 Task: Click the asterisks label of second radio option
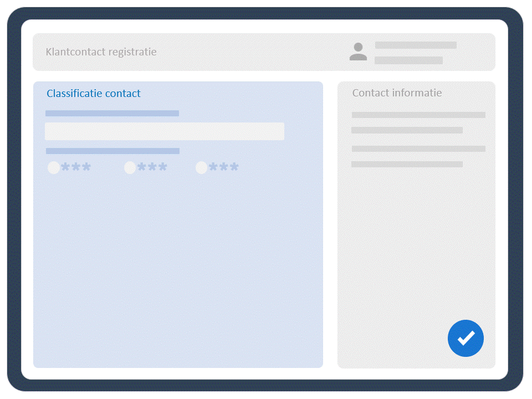152,167
